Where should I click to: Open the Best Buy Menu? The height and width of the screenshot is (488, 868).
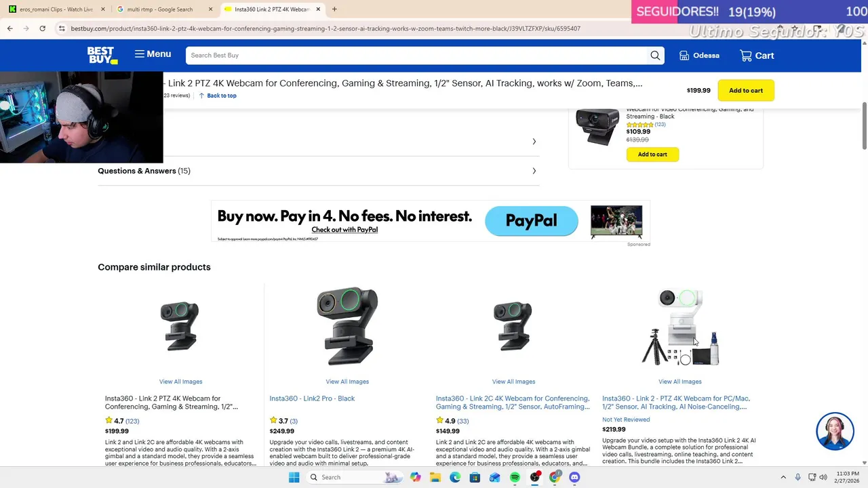point(153,54)
